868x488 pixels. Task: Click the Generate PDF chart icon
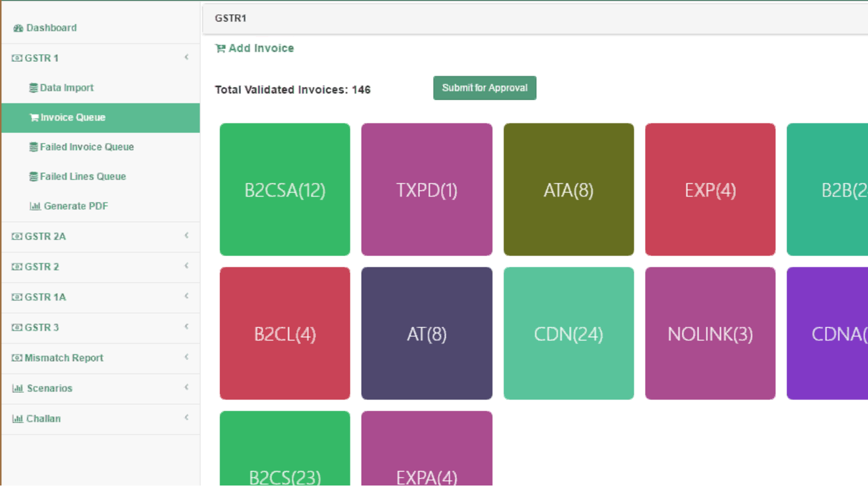(x=35, y=206)
